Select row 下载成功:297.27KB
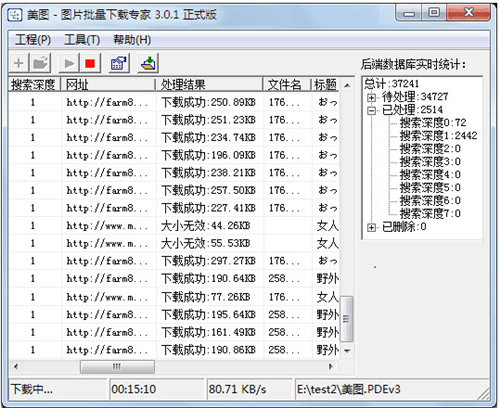 point(174,261)
